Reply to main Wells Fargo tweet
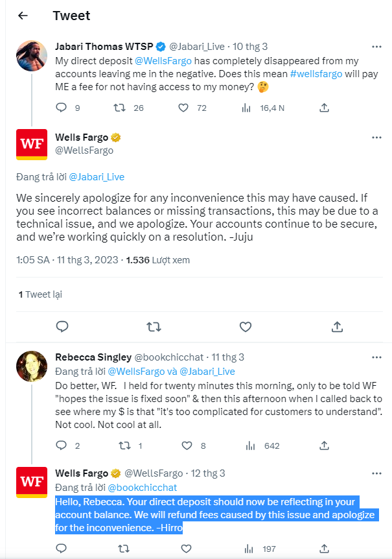The height and width of the screenshot is (559, 392). click(62, 326)
